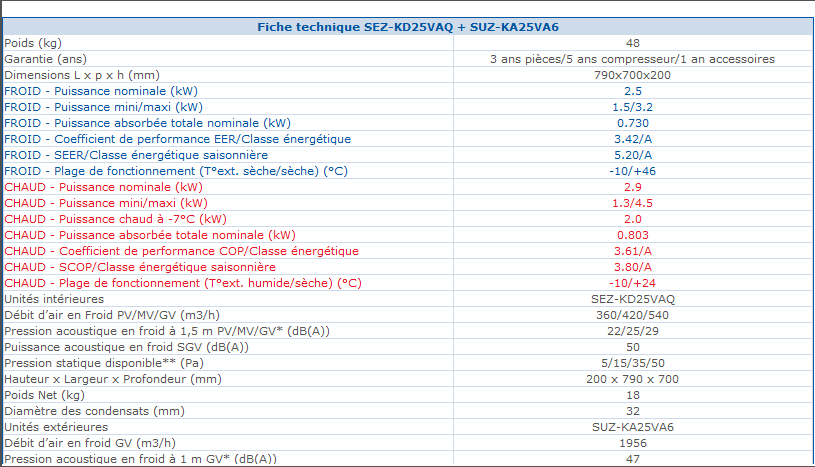
Task: Select 'Débit d'air en froid GV (m3/h)' label
Action: click(90, 443)
